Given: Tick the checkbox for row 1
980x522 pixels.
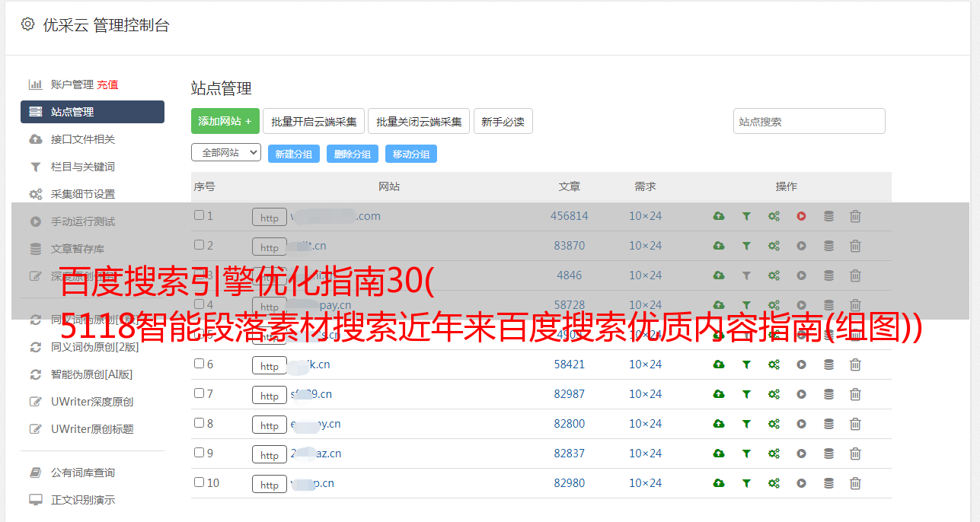Looking at the screenshot, I should 199,215.
